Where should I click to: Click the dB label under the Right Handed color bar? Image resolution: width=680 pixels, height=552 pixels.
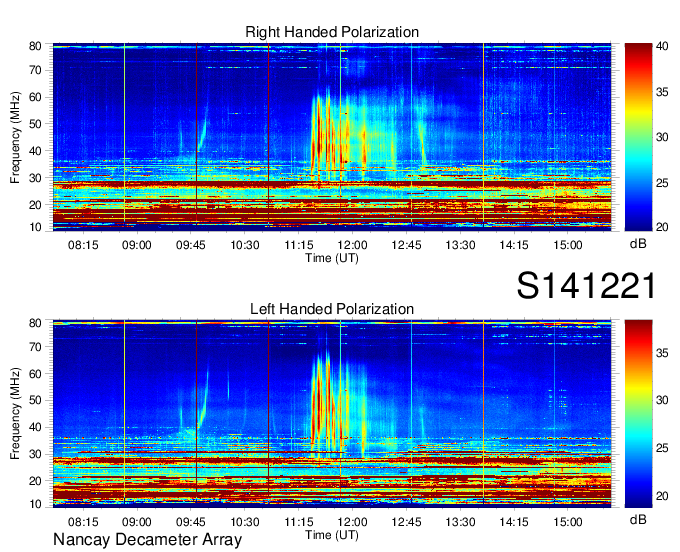[638, 244]
